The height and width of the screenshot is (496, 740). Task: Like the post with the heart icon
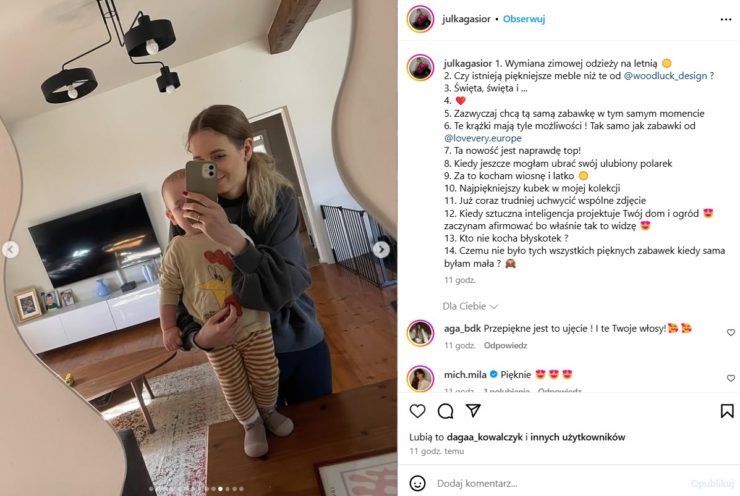coord(417,411)
